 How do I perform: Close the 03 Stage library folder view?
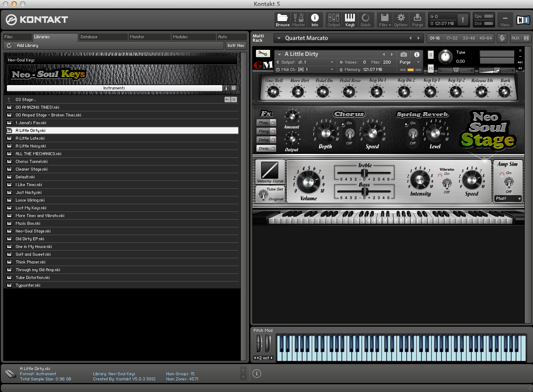click(234, 100)
